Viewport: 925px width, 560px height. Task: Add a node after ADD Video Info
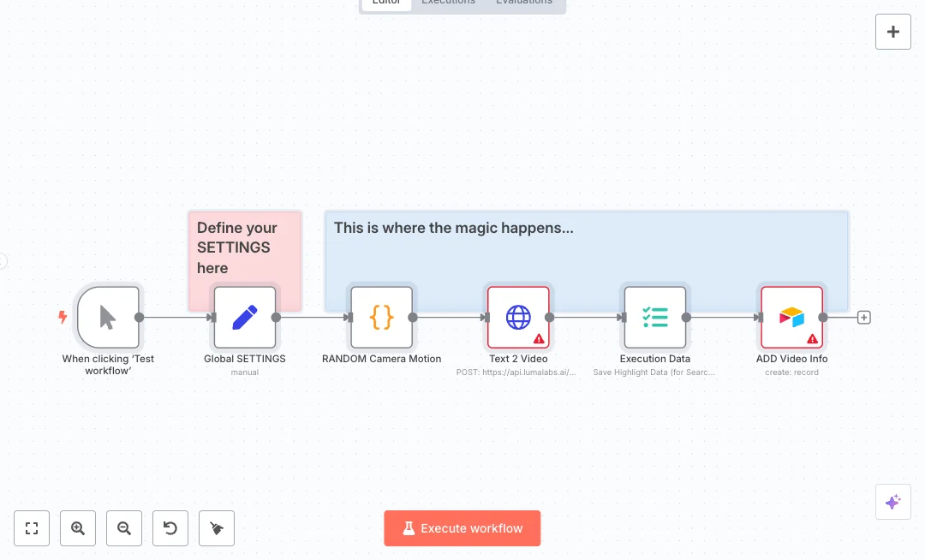864,318
